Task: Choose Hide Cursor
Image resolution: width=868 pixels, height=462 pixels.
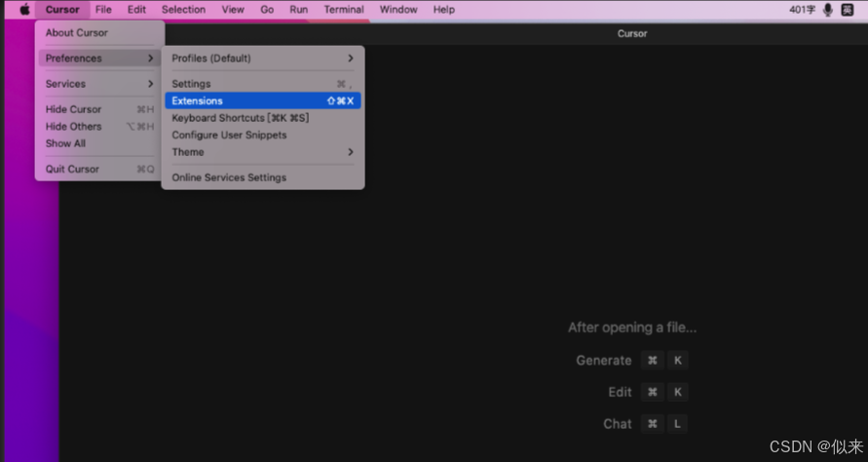Action: coord(99,109)
